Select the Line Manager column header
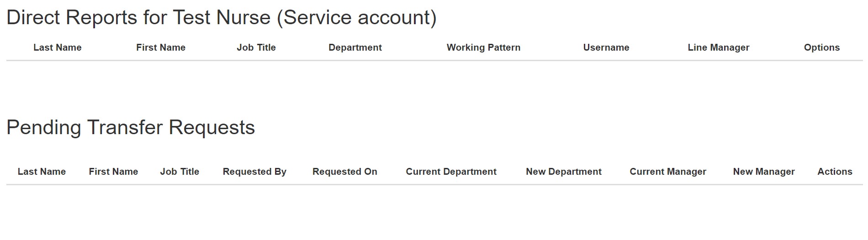This screenshot has height=240, width=868. [719, 47]
